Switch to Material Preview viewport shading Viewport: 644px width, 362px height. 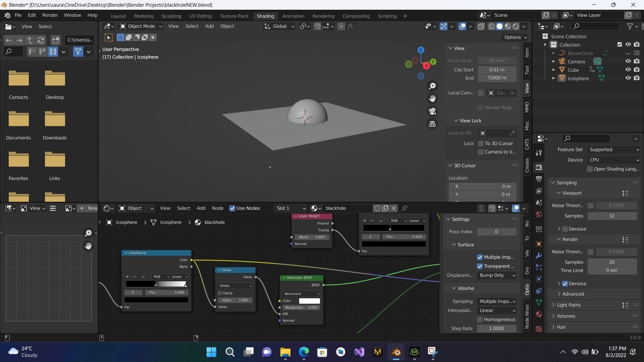pyautogui.click(x=508, y=26)
